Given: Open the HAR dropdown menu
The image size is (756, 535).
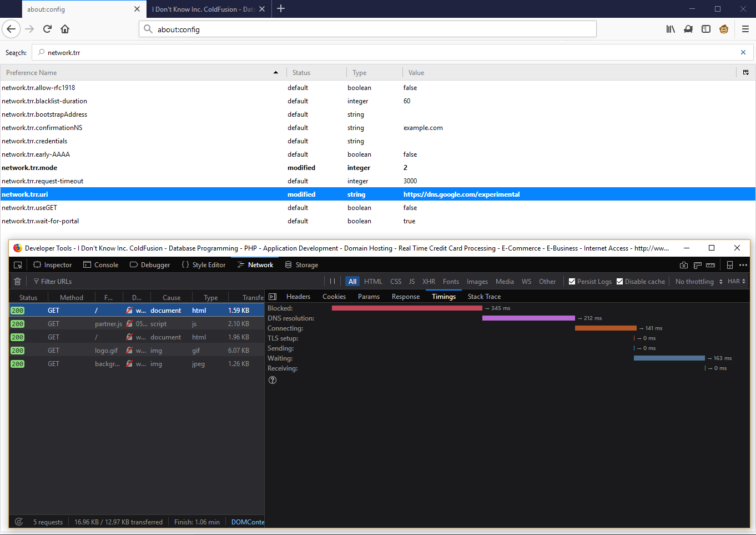Looking at the screenshot, I should point(736,282).
